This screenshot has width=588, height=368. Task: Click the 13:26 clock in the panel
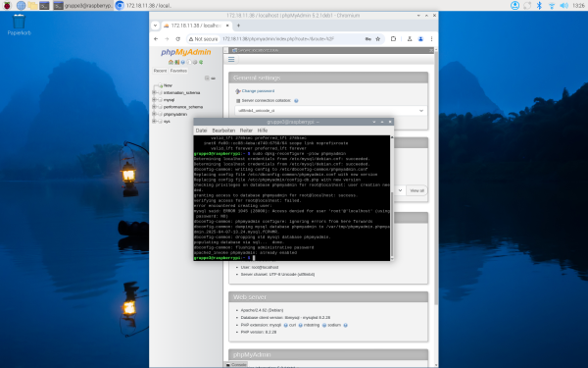point(578,5)
